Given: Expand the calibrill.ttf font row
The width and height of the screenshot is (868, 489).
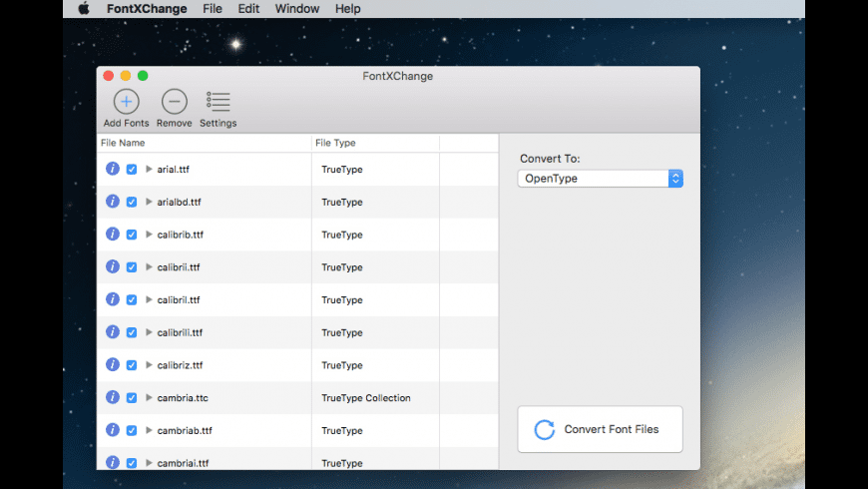Looking at the screenshot, I should pyautogui.click(x=149, y=332).
